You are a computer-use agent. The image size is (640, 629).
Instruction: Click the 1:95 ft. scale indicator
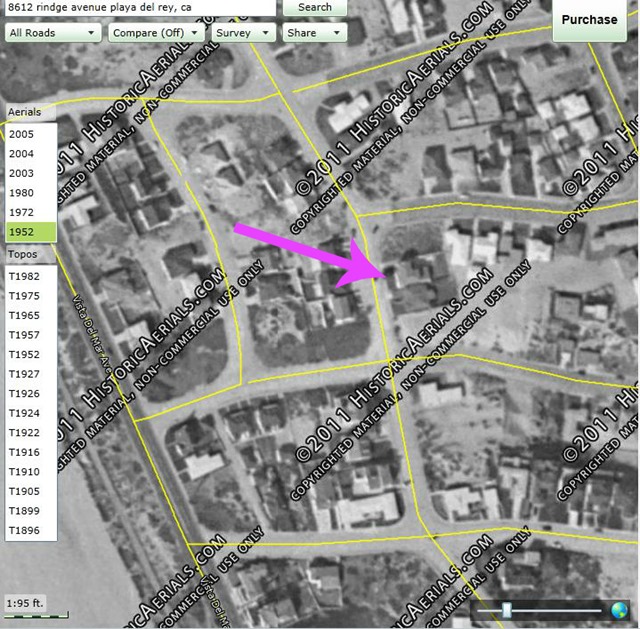pyautogui.click(x=25, y=603)
